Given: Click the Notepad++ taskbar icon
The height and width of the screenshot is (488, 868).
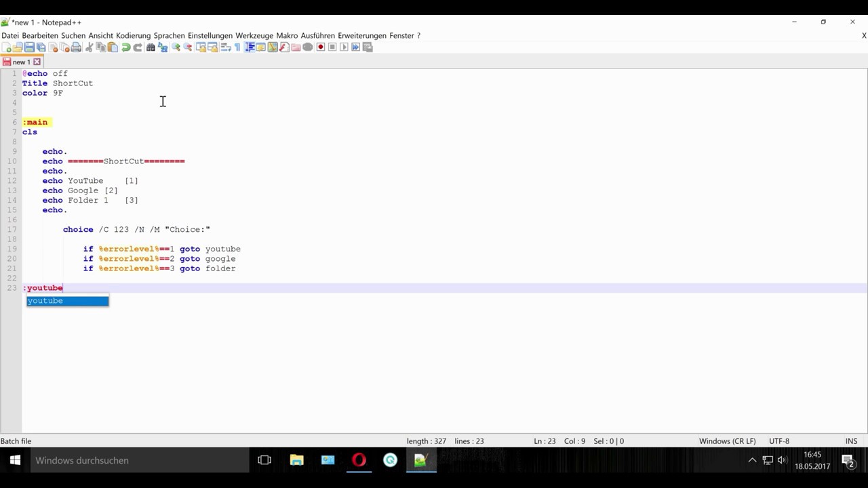Looking at the screenshot, I should tap(420, 460).
